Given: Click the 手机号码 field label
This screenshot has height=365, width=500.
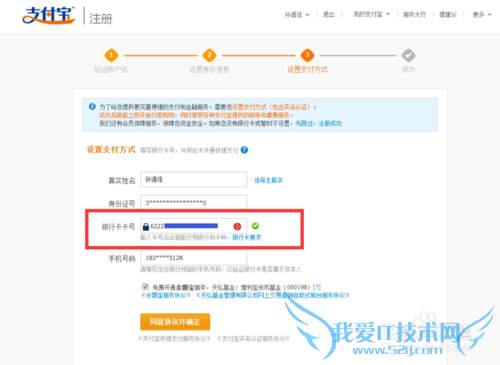Looking at the screenshot, I should [x=122, y=258].
